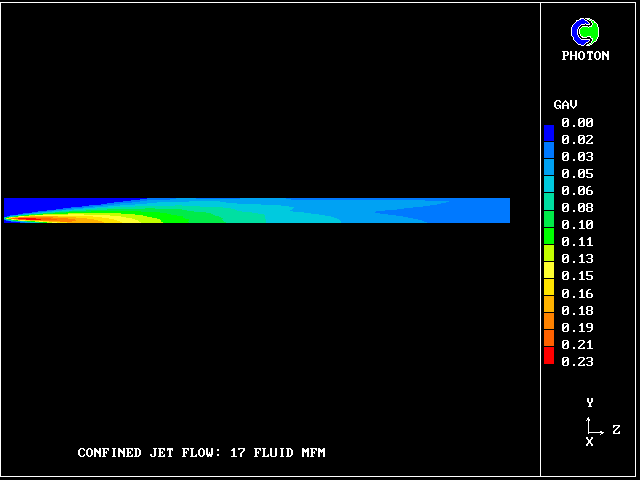
Task: Click the green region of the contour plot
Action: (x=200, y=214)
